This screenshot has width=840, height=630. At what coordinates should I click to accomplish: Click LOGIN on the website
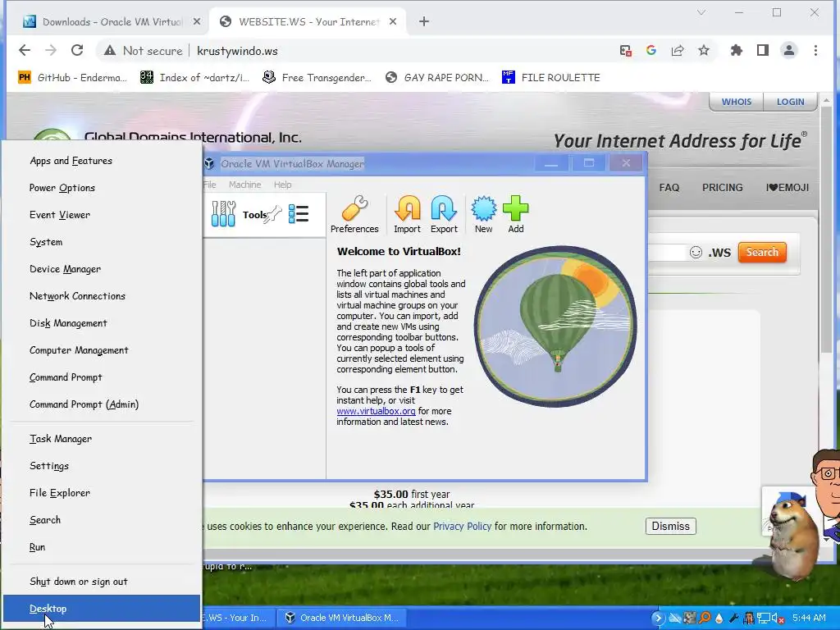790,102
